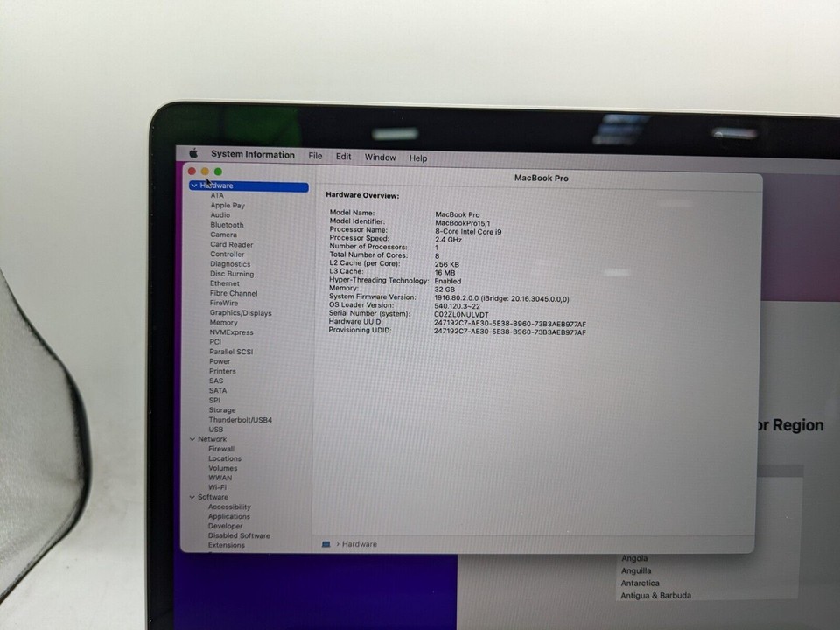Collapse the Software section in the sidebar

(x=193, y=497)
